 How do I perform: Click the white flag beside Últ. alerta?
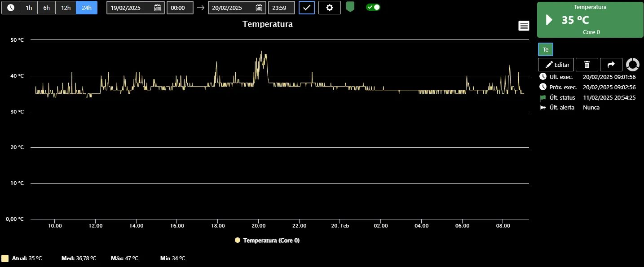pyautogui.click(x=543, y=108)
